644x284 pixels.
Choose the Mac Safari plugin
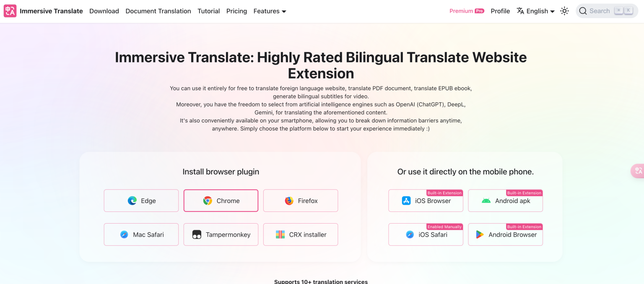[141, 234]
